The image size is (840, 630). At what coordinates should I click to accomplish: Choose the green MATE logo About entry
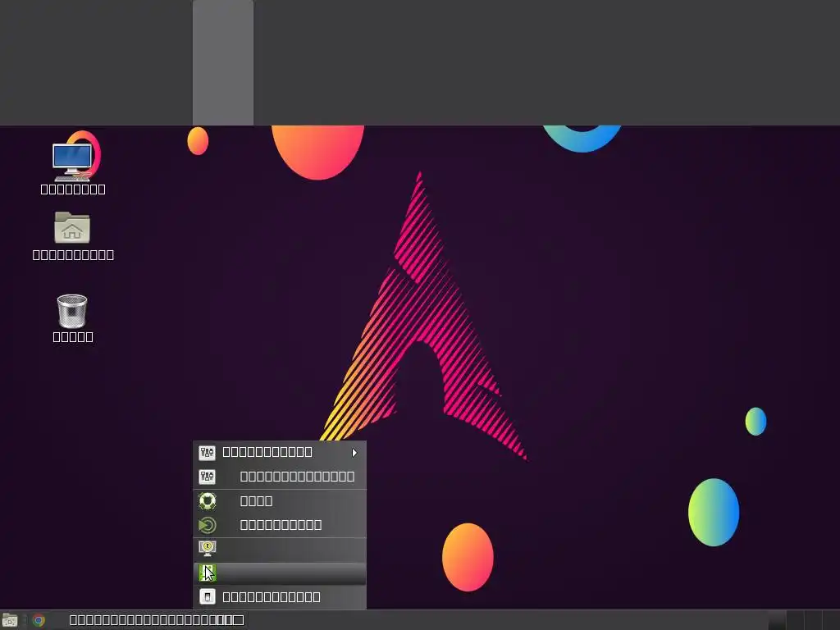pyautogui.click(x=280, y=524)
